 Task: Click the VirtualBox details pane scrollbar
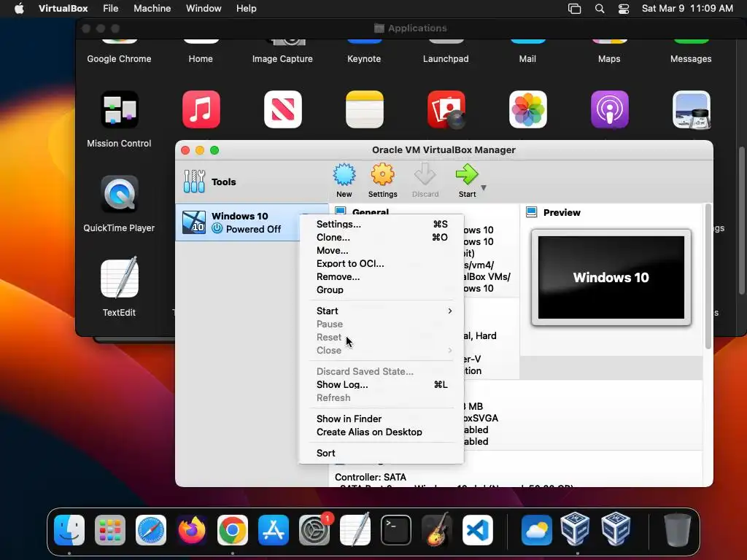pyautogui.click(x=708, y=276)
